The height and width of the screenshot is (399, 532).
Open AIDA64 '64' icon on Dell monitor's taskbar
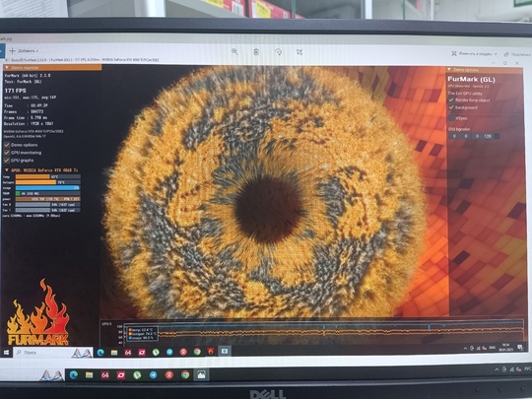pyautogui.click(x=105, y=375)
